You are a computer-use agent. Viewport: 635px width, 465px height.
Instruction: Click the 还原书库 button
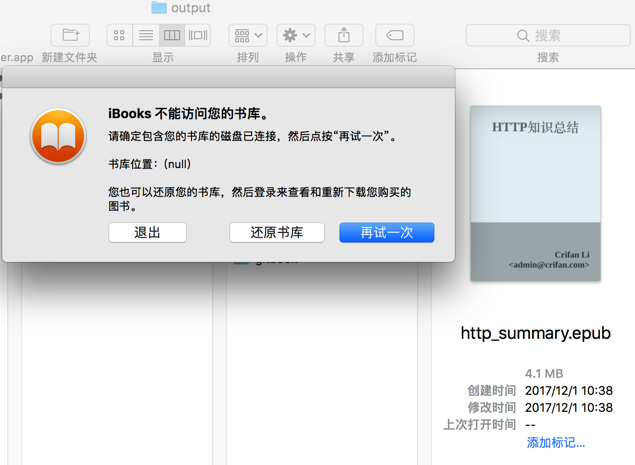coord(277,232)
